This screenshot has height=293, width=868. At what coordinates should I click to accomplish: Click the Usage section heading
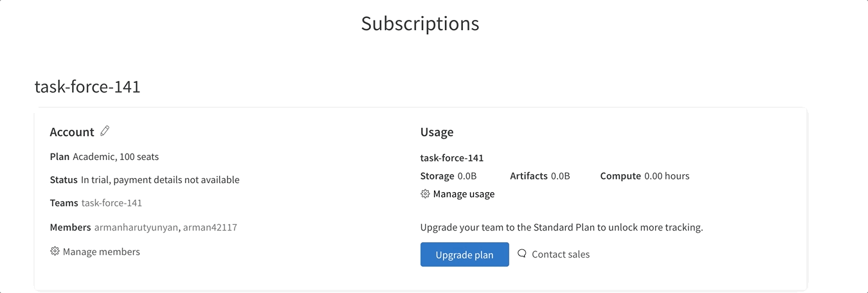(437, 132)
